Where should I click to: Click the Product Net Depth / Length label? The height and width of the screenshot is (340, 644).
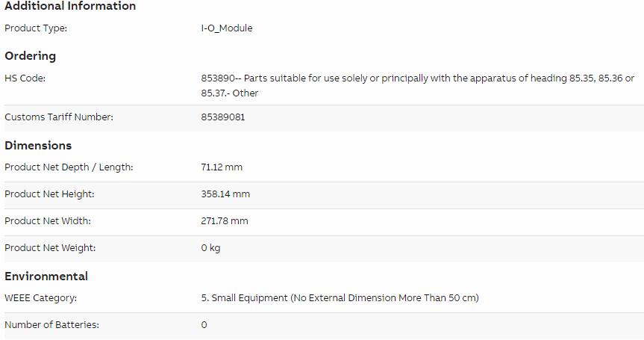coord(69,167)
